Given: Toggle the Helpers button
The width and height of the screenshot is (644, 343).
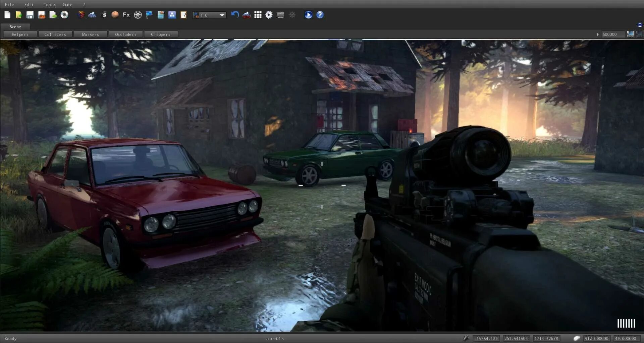Looking at the screenshot, I should click(x=20, y=34).
